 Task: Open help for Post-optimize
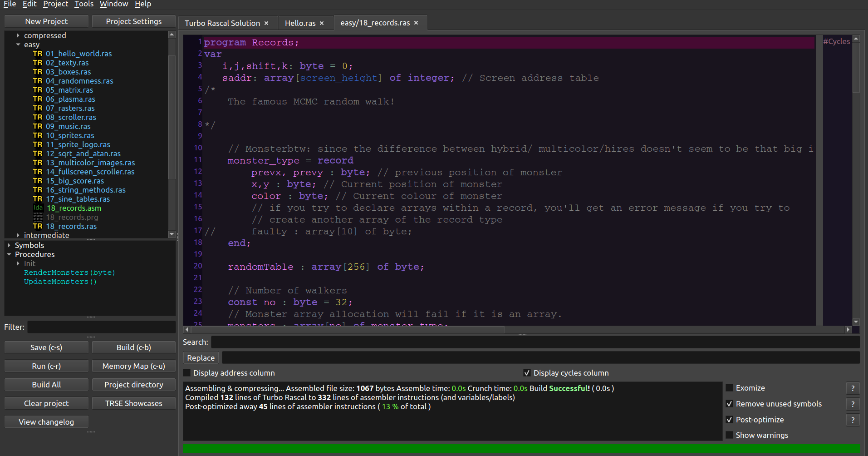(x=853, y=420)
